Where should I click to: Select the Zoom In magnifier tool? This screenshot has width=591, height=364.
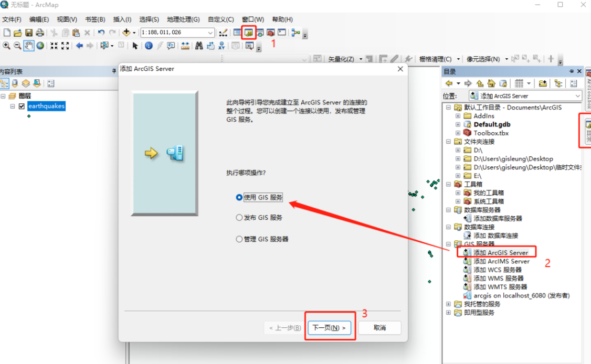[x=6, y=46]
